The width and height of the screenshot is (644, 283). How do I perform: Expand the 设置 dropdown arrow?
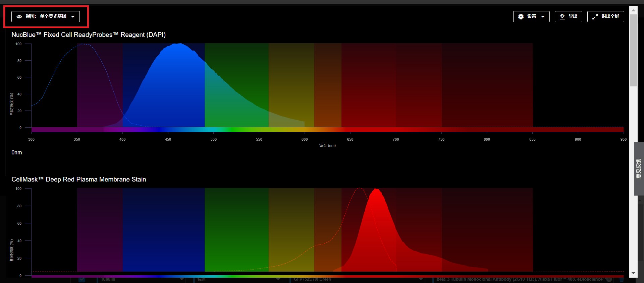543,16
